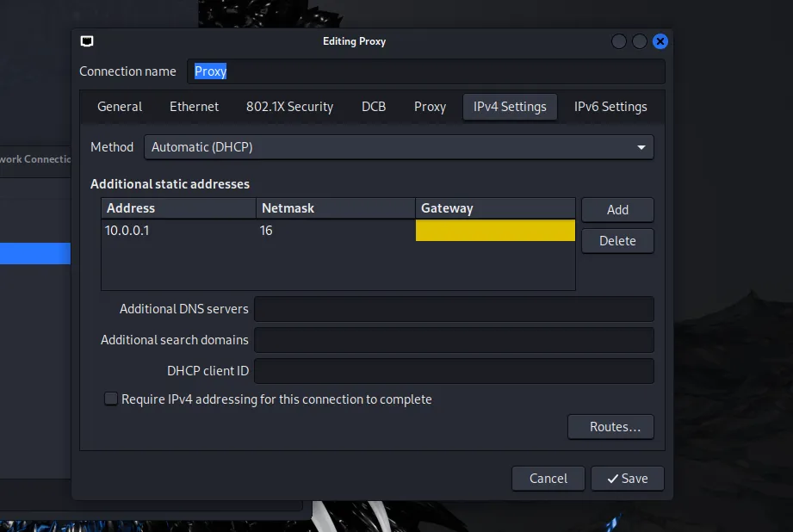Focus the Additional DNS servers field
The height and width of the screenshot is (532, 793).
(x=454, y=309)
